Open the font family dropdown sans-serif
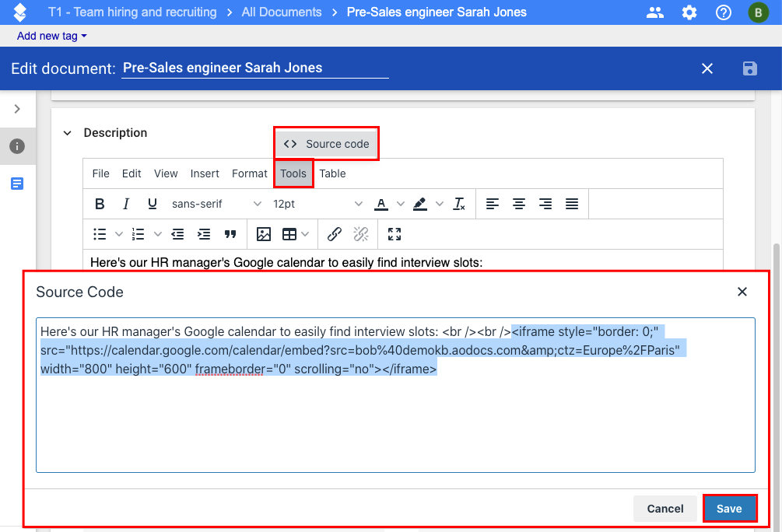The height and width of the screenshot is (532, 782). (216, 204)
